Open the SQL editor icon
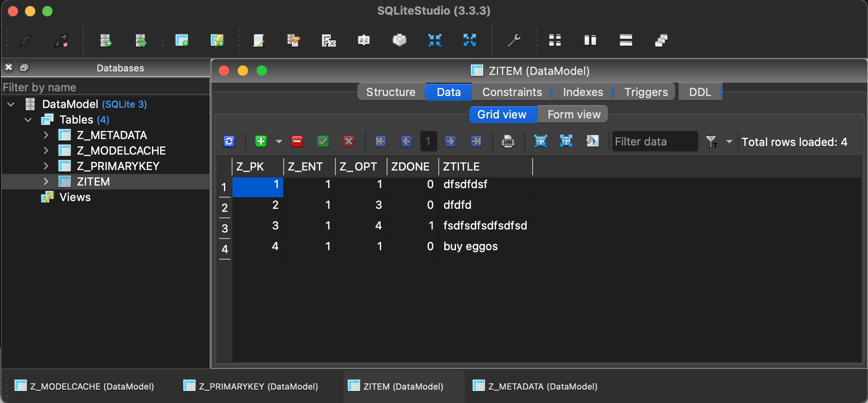Screen dimensions: 868x403 coord(258,40)
